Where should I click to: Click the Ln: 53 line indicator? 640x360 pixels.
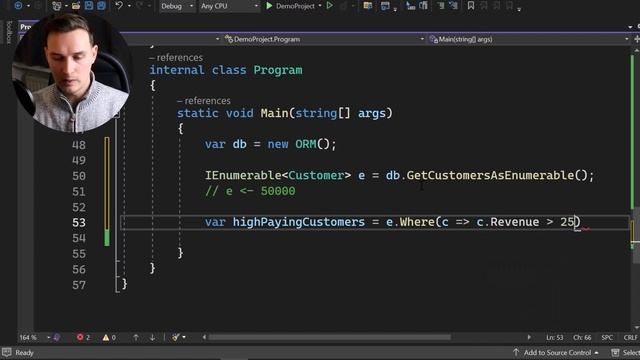(554, 337)
